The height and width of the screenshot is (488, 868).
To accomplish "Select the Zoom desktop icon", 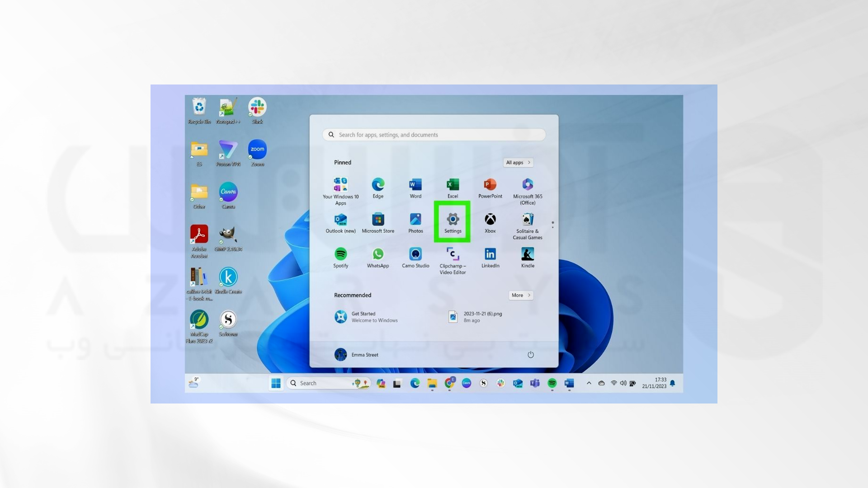I will pos(257,153).
